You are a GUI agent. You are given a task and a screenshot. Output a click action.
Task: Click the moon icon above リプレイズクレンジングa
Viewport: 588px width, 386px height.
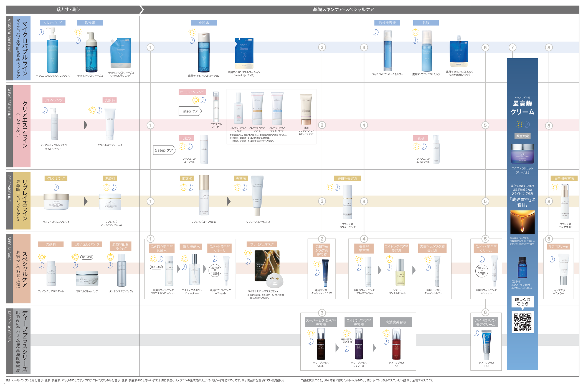point(56,187)
